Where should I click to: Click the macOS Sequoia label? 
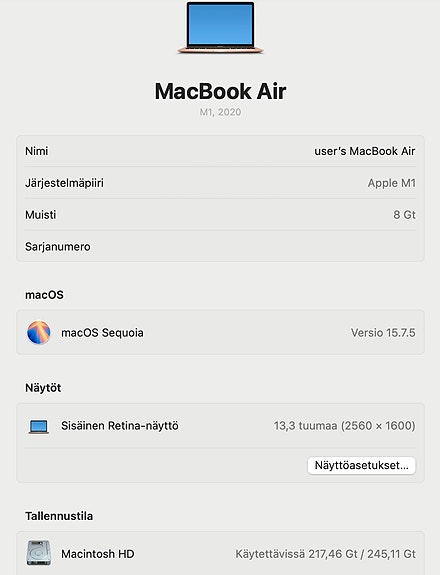pyautogui.click(x=102, y=333)
